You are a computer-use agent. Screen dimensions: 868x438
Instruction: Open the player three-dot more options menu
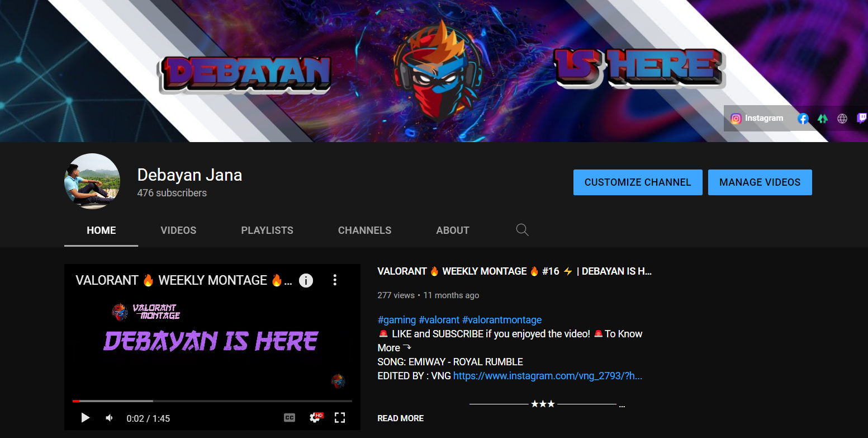point(335,280)
